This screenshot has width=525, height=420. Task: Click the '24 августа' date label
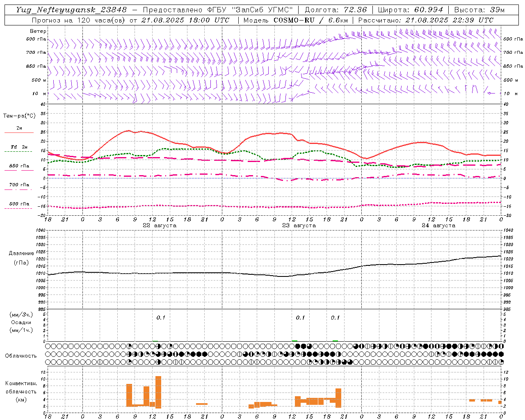438,226
